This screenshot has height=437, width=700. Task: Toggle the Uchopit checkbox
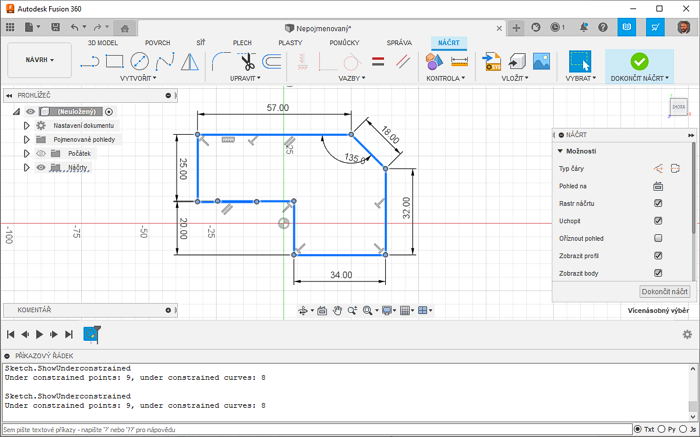pos(658,221)
